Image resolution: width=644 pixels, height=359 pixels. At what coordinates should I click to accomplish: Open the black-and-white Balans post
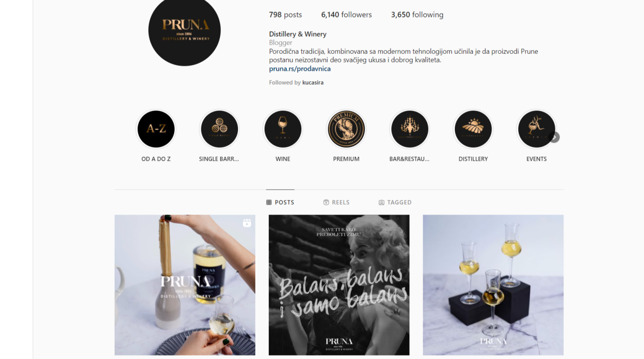coord(339,285)
